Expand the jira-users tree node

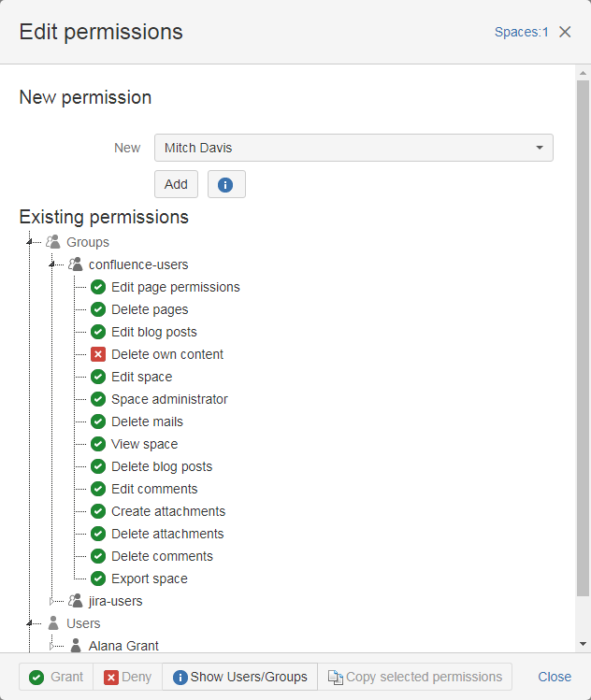tap(52, 601)
